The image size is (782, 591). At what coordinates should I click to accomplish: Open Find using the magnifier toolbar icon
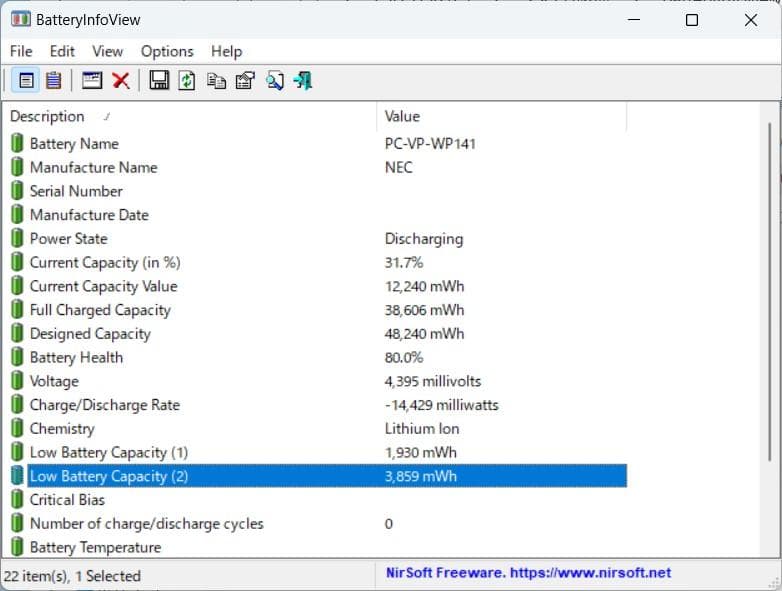tap(275, 80)
